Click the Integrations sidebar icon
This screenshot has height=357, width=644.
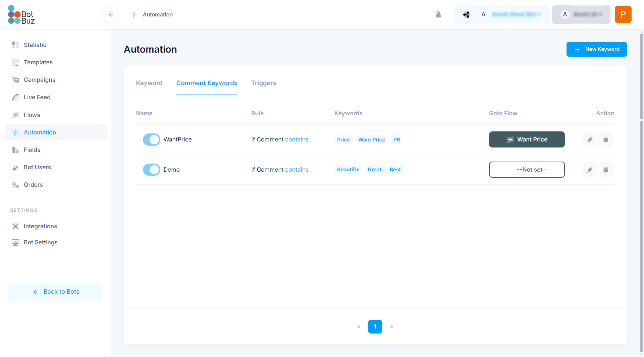click(15, 226)
